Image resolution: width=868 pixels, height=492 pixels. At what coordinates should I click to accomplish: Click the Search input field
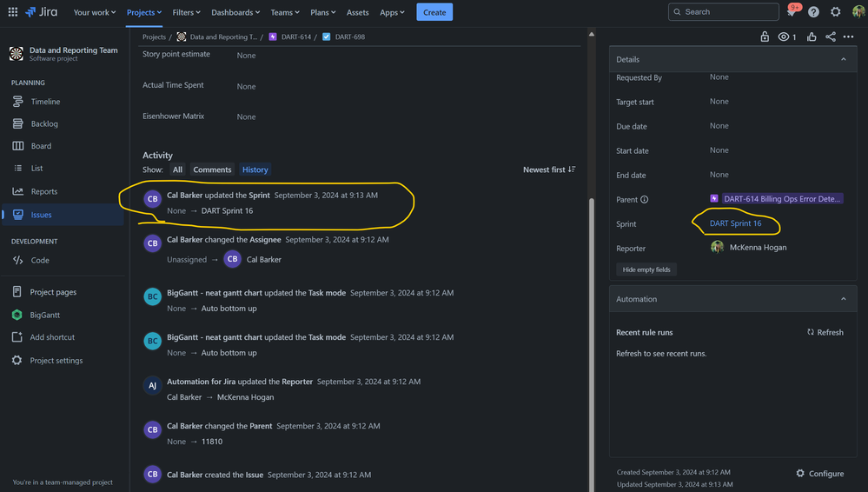click(723, 11)
